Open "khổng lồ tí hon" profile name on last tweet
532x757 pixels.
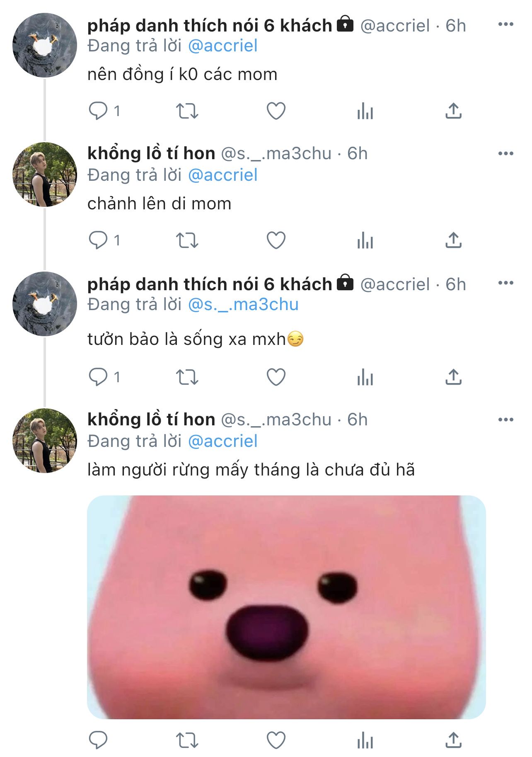click(x=151, y=420)
